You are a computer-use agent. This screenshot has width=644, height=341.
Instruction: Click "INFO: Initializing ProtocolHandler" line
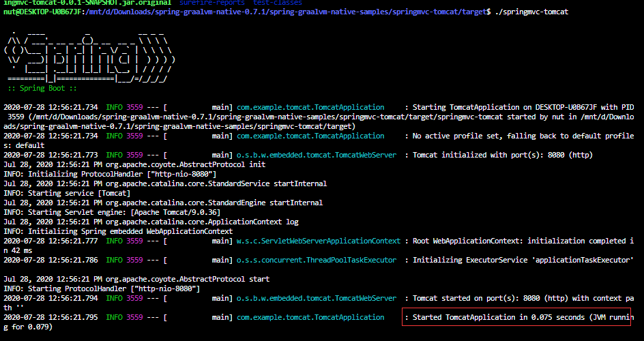(x=110, y=174)
